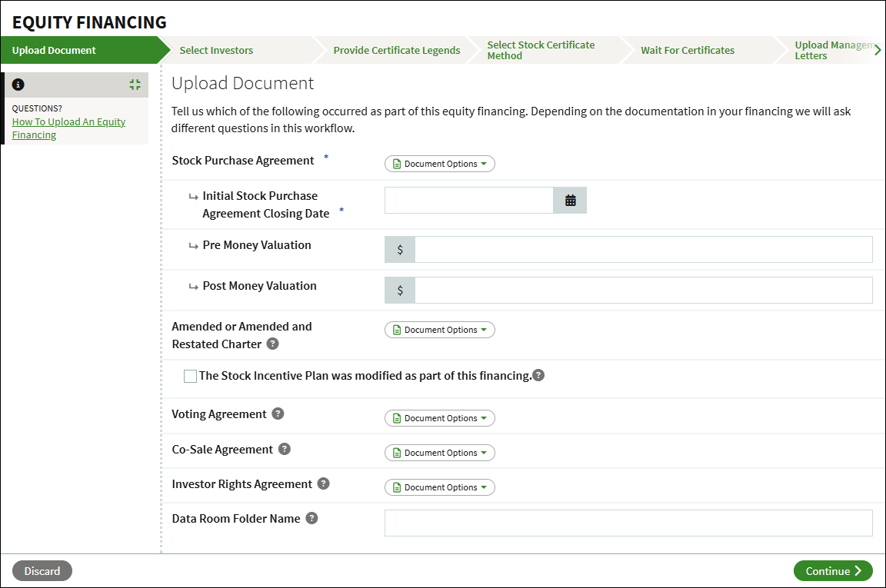886x588 pixels.
Task: Open Document Options for Investor Rights Agreement
Action: 440,487
